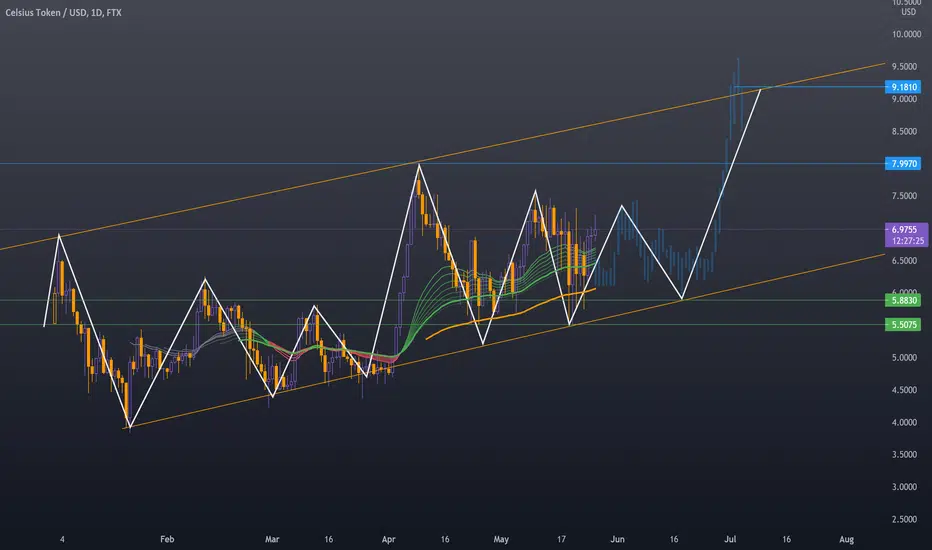932x550 pixels.
Task: Click the 10.0000 price axis value
Action: [x=906, y=34]
